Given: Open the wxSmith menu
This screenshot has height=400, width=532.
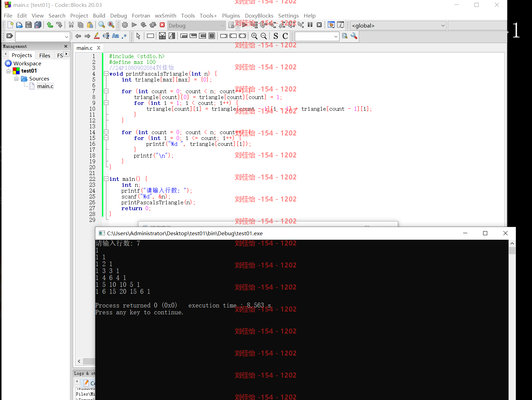Looking at the screenshot, I should 165,15.
